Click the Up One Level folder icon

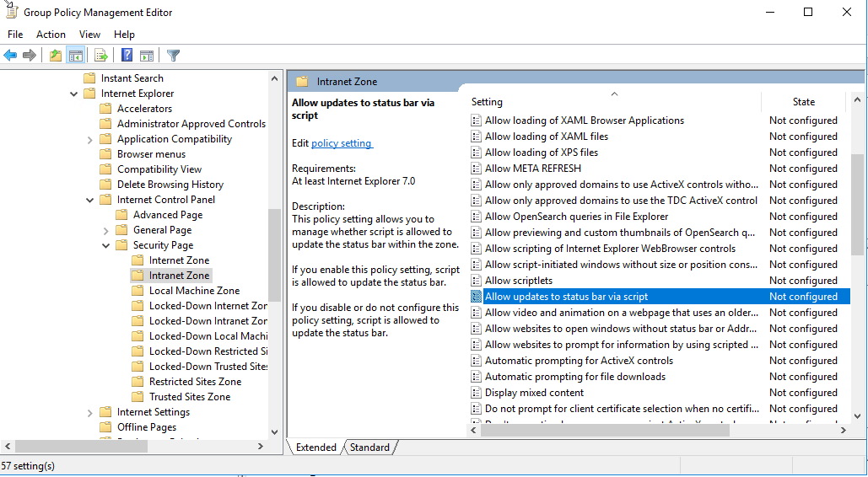click(x=56, y=56)
